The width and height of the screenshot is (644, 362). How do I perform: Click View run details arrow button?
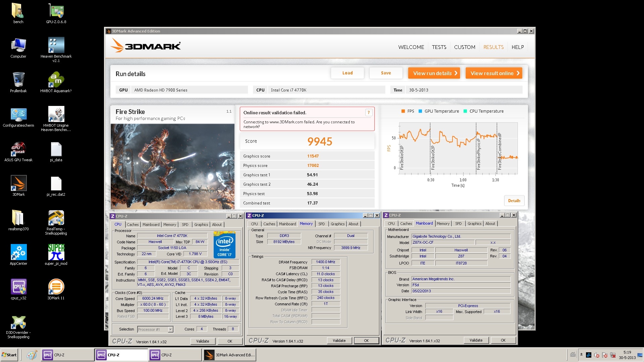point(434,73)
